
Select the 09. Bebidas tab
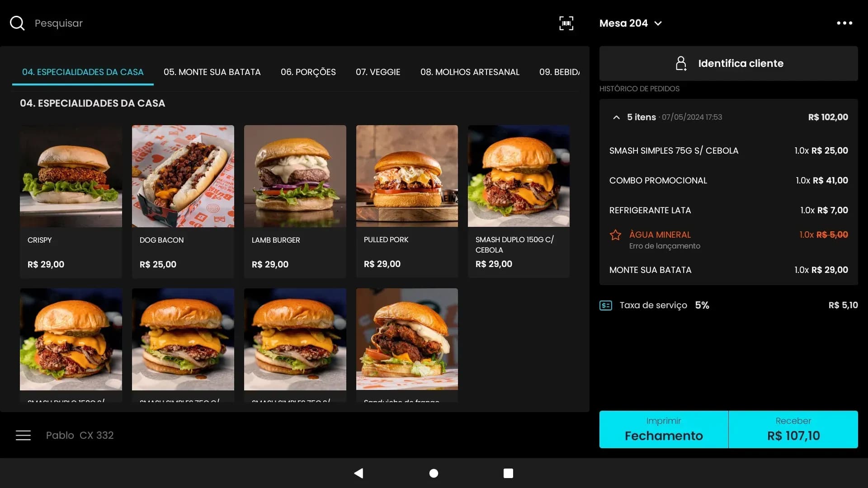560,72
